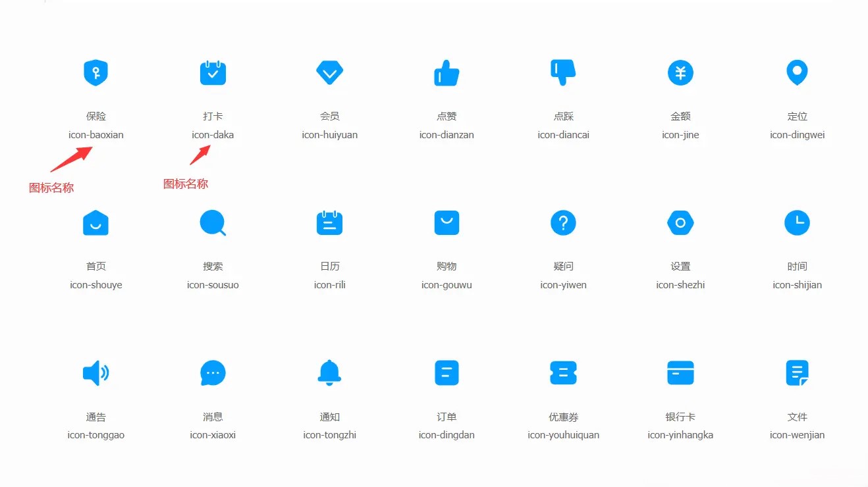Click the 搜索 (sousuo) magnifier icon

[x=213, y=222]
